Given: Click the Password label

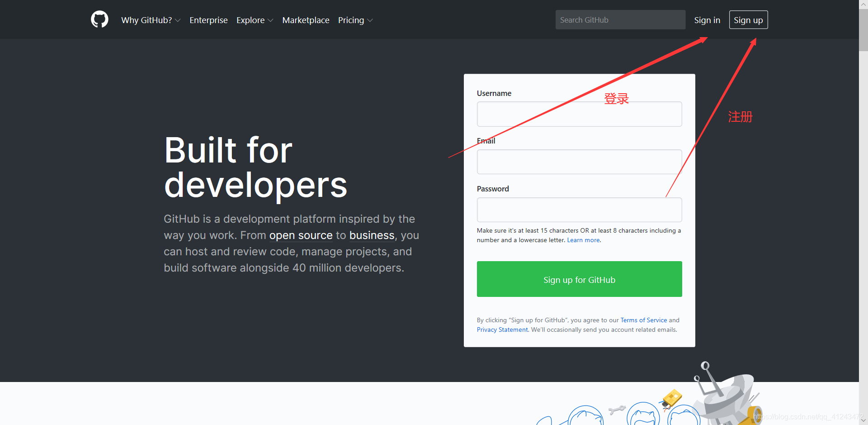Looking at the screenshot, I should pyautogui.click(x=493, y=189).
